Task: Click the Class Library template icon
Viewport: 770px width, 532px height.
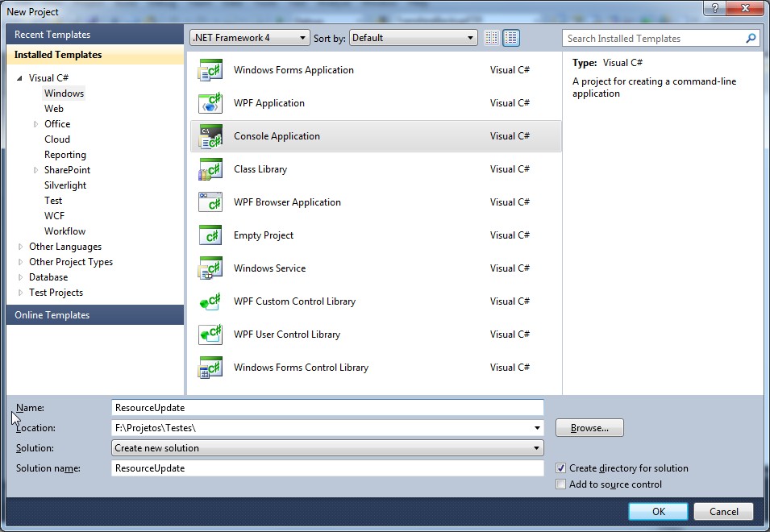Action: (x=210, y=169)
